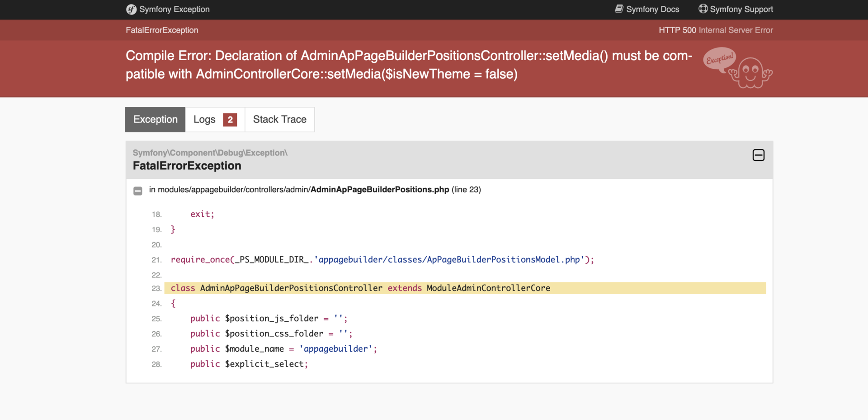The height and width of the screenshot is (420, 868).
Task: Collapse the AdminApPageBuilderPositions.php code excerpt
Action: [x=138, y=191]
